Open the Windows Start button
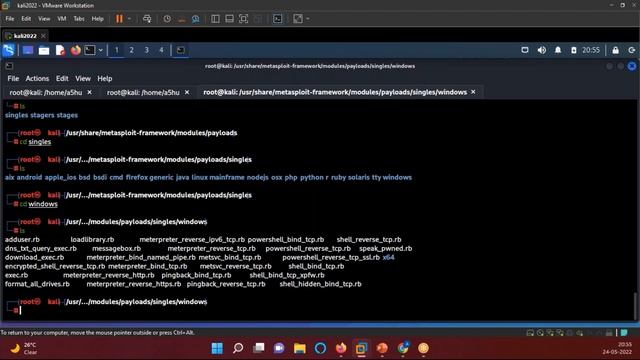The width and height of the screenshot is (640, 360). click(217, 348)
